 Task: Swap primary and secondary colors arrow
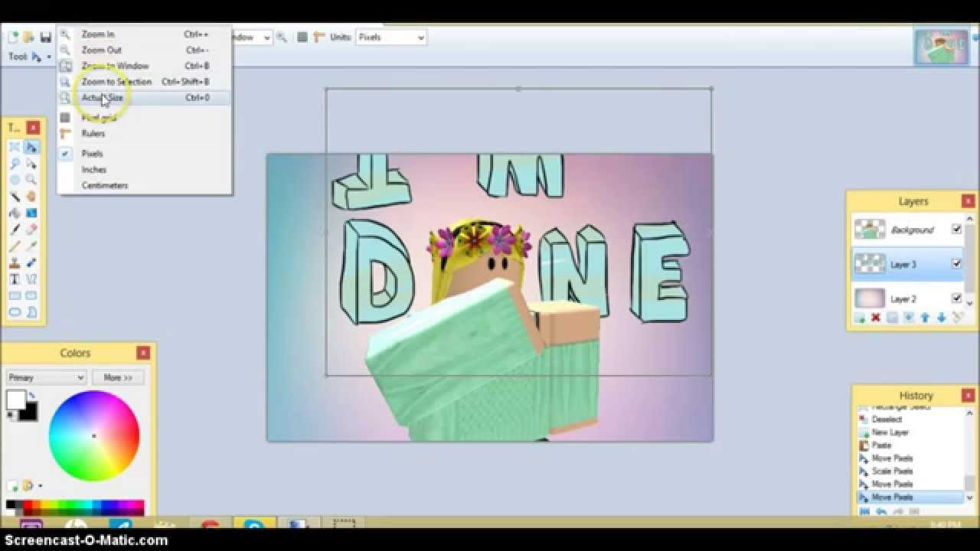33,395
